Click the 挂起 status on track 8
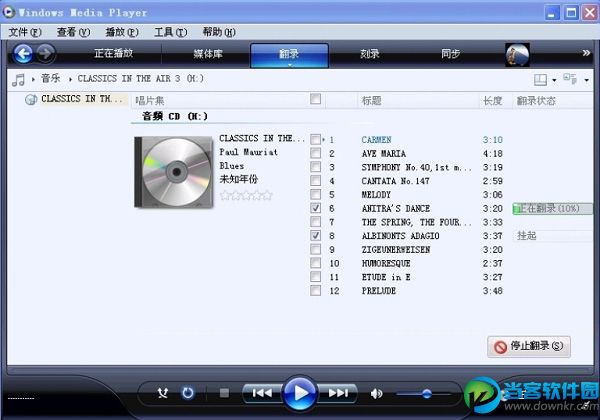The height and width of the screenshot is (420, 600). tap(527, 236)
